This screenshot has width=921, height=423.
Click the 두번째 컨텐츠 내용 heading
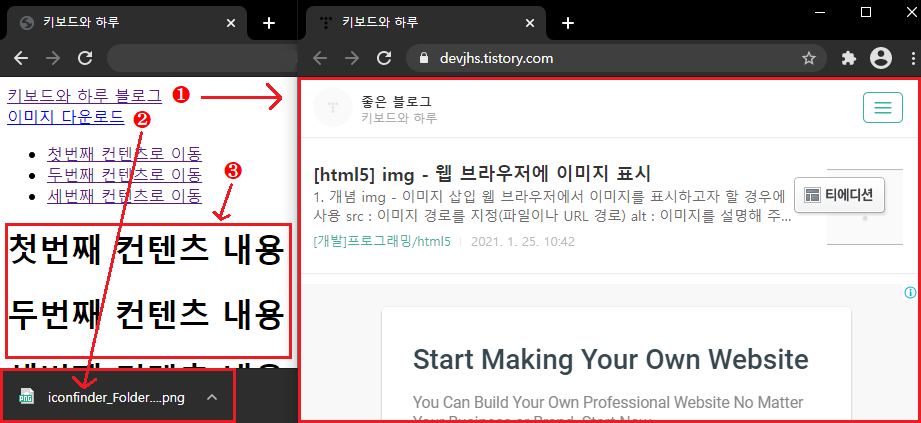[x=147, y=313]
